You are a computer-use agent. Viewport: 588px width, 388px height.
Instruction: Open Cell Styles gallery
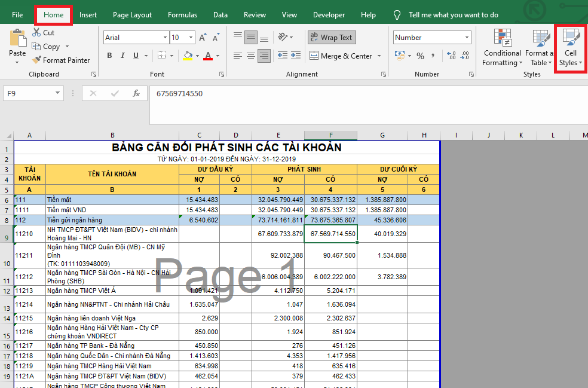[x=571, y=48]
